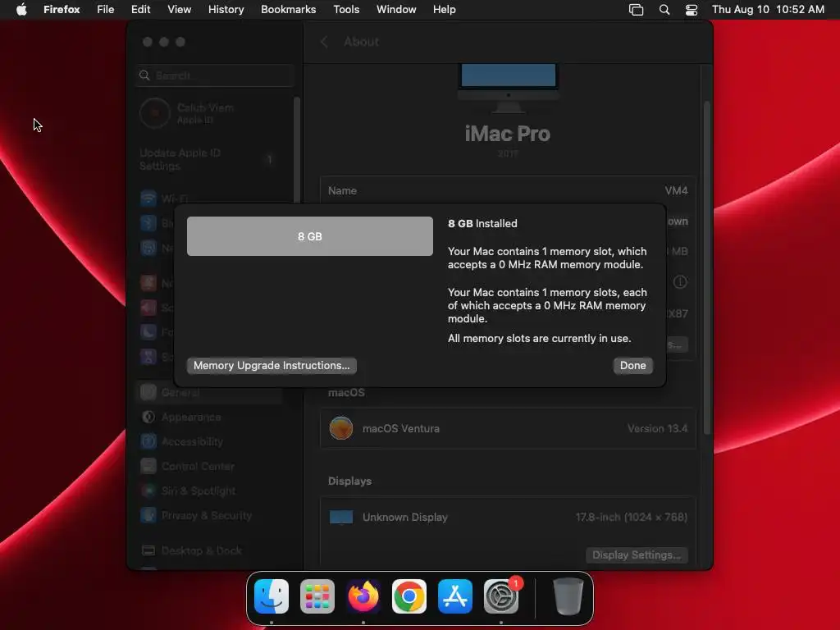Image resolution: width=840 pixels, height=630 pixels.
Task: Open the Help menu
Action: click(444, 10)
